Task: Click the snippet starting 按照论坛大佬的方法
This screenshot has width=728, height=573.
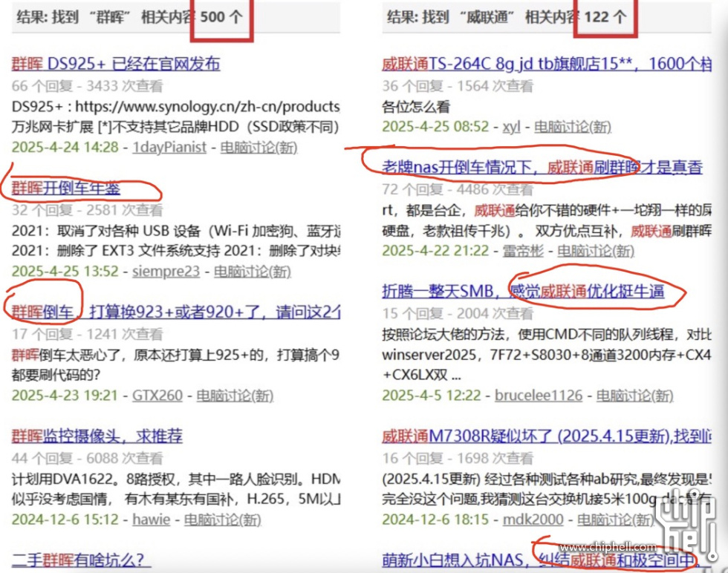Action: click(547, 334)
